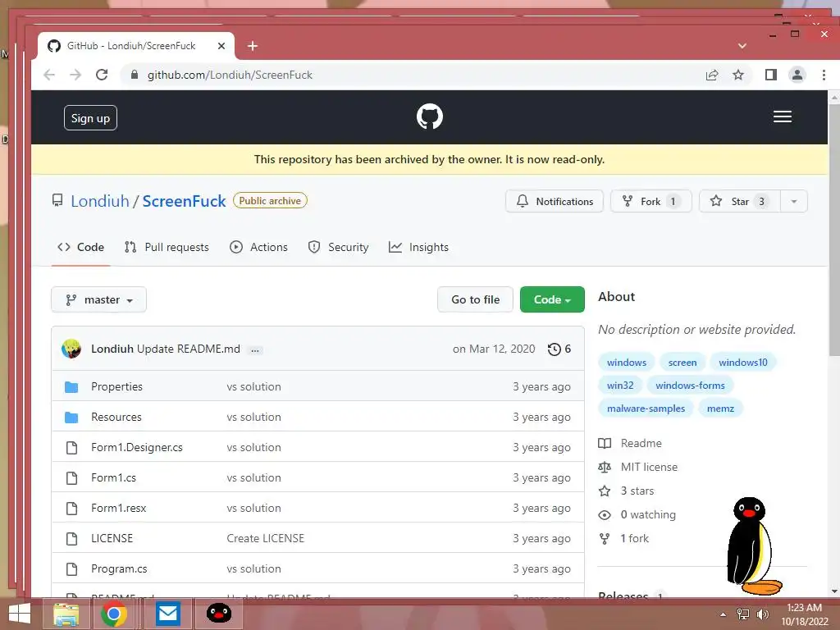Show hidden tray icons arrow
The height and width of the screenshot is (630, 840).
pos(724,614)
